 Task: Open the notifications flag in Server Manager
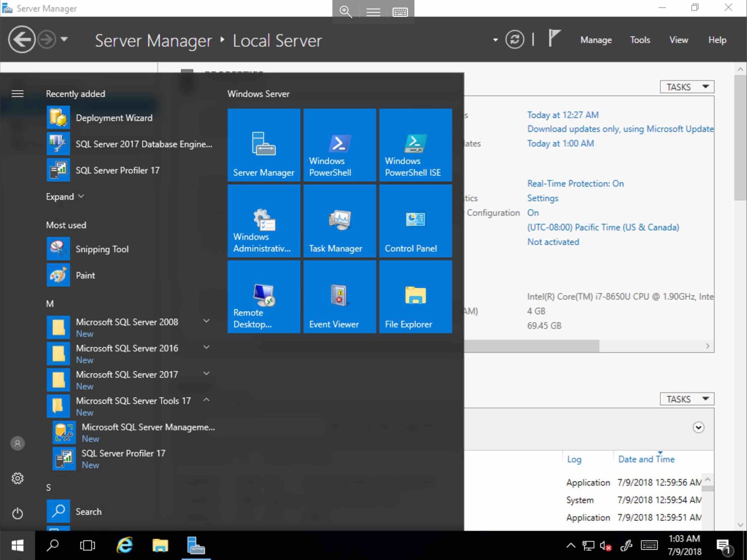pyautogui.click(x=554, y=38)
